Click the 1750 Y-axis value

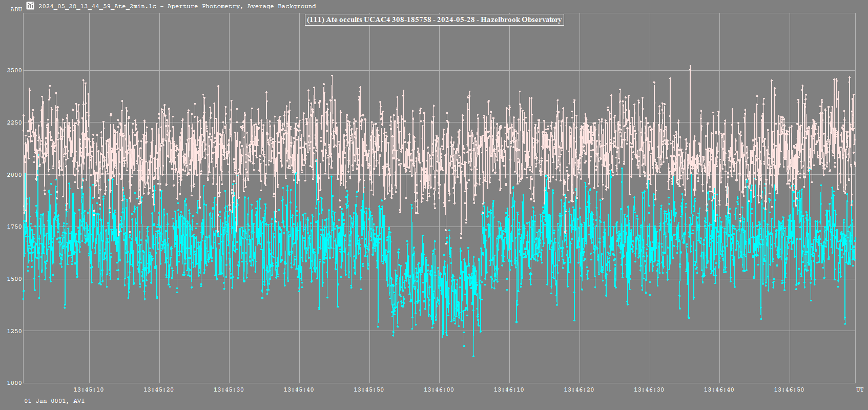pos(14,227)
